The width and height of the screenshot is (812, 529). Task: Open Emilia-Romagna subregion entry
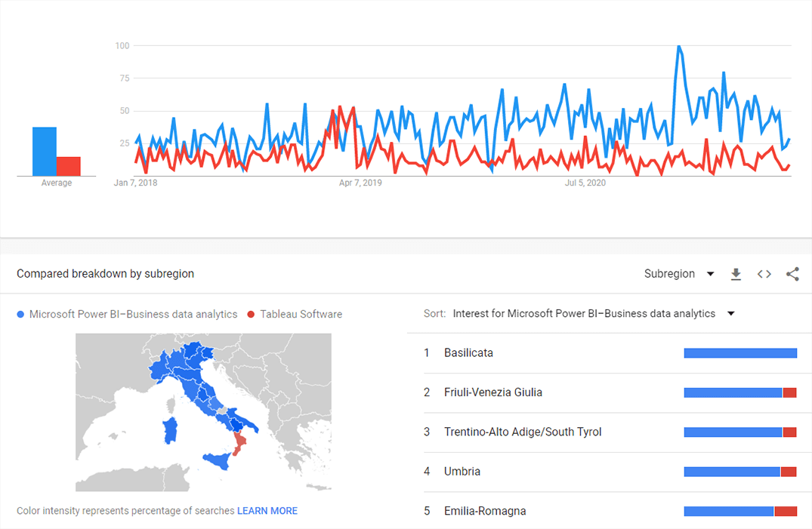[485, 511]
